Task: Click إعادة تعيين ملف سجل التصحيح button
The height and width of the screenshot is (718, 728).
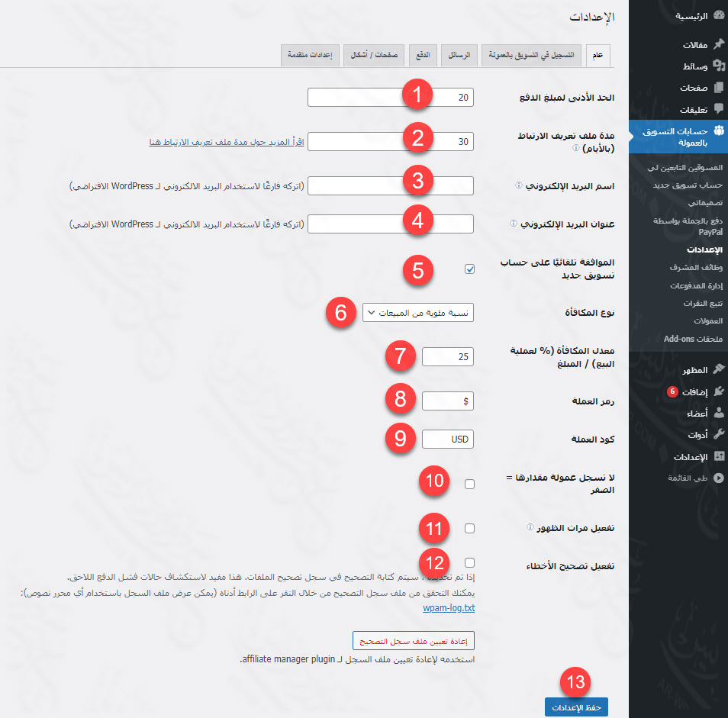Action: tap(413, 641)
